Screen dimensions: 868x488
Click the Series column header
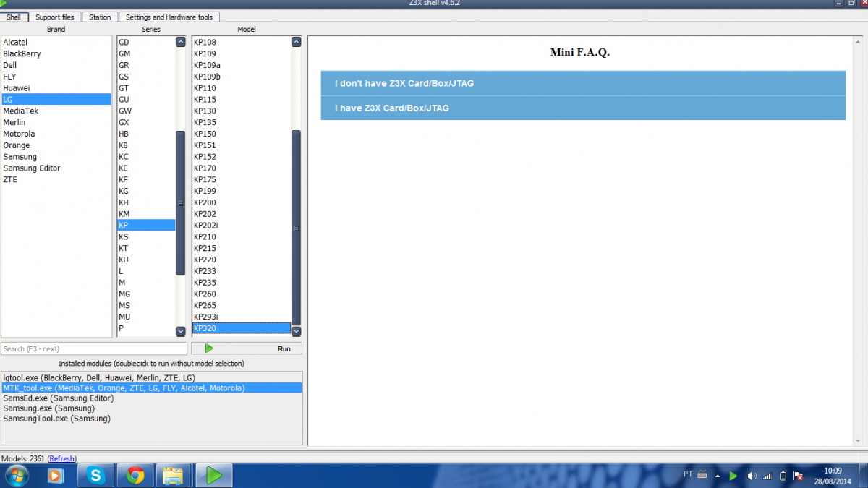click(x=151, y=30)
